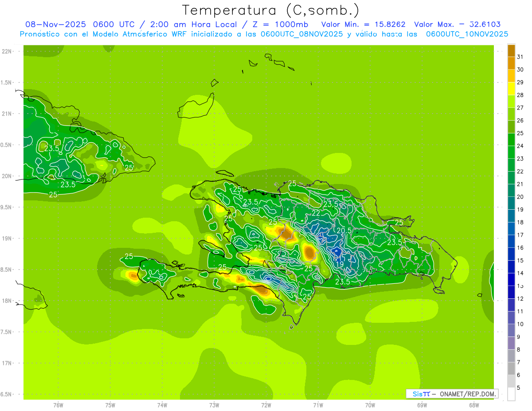Click the "0600UTC_10NOV2025" valid-until time
This screenshot has height=411, width=532.
[x=467, y=34]
